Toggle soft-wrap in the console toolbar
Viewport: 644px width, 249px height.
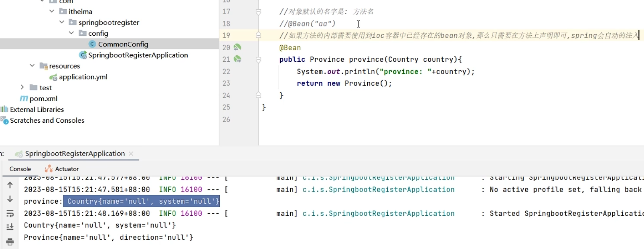[x=10, y=213]
